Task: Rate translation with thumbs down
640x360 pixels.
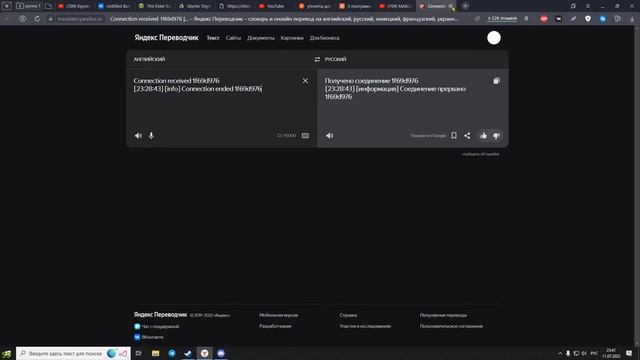Action: pos(496,136)
